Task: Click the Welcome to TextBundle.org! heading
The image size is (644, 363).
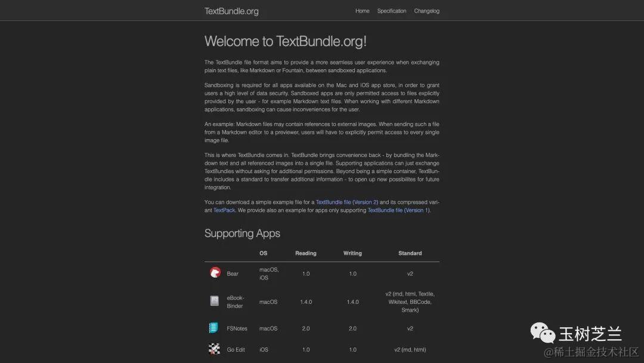Action: pos(286,41)
